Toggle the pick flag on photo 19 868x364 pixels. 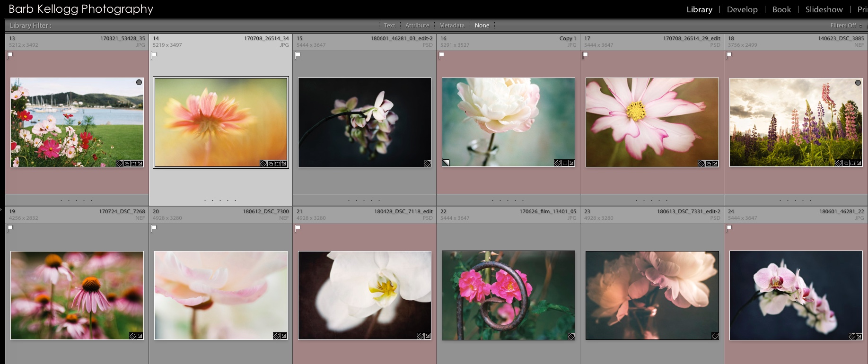pos(10,228)
